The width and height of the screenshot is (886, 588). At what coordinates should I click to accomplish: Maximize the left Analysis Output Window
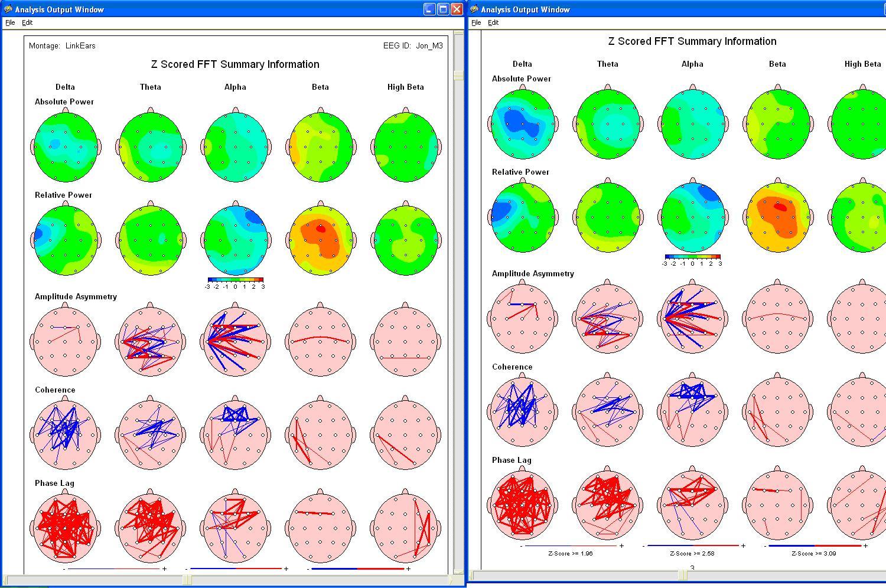[443, 9]
